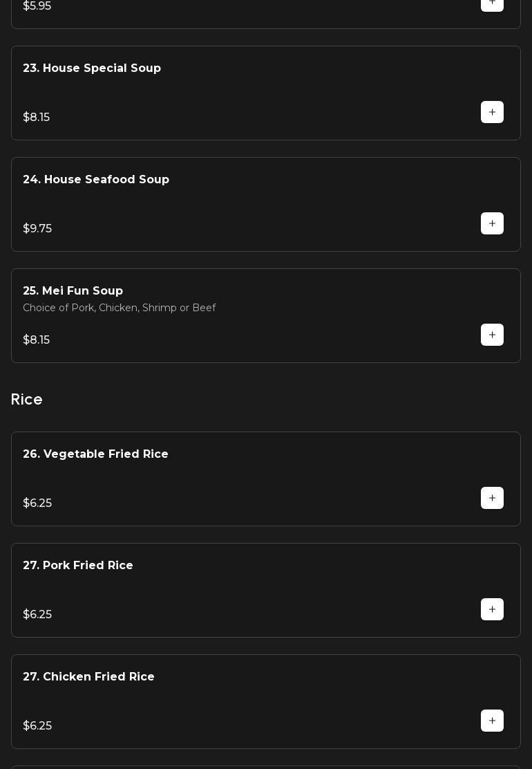This screenshot has height=769, width=532.
Task: Add House Special Soup to the order
Action: [x=492, y=112]
